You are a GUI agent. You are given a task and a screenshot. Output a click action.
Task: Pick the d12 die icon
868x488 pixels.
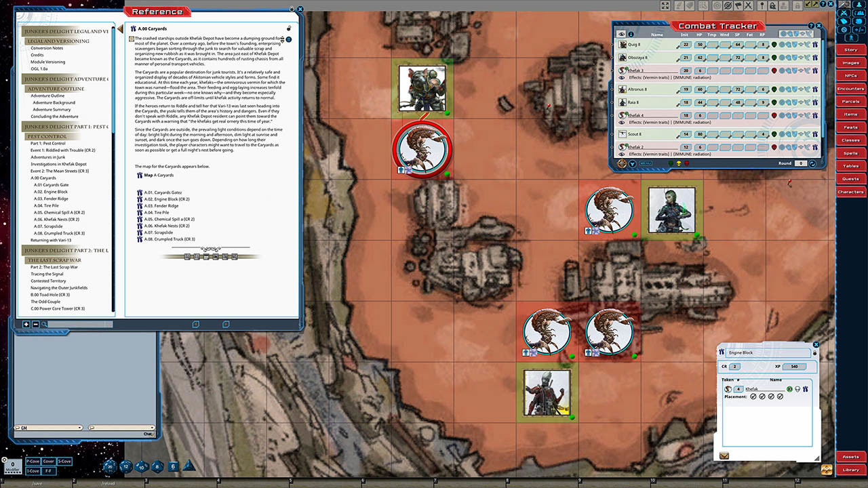(x=125, y=466)
